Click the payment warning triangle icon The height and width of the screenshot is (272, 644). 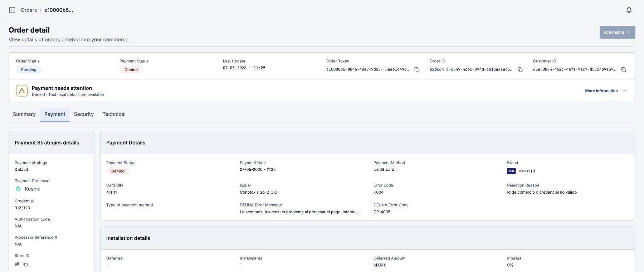[x=22, y=91]
